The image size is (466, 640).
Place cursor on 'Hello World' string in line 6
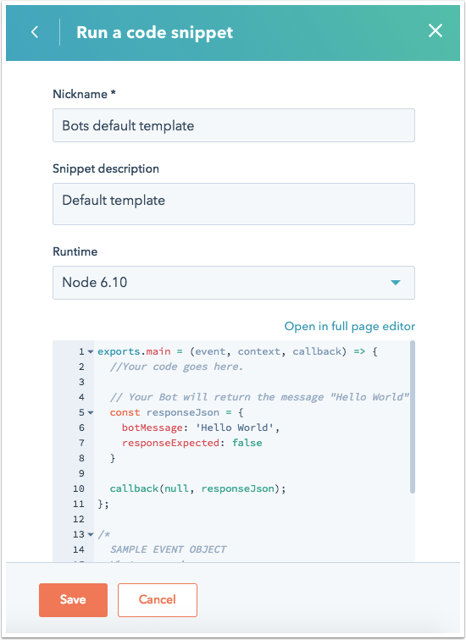coord(235,427)
